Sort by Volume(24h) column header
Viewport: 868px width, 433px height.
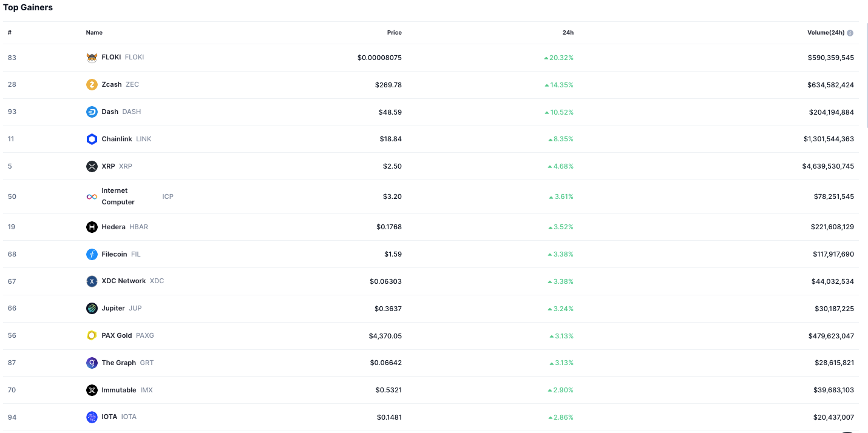pyautogui.click(x=826, y=33)
